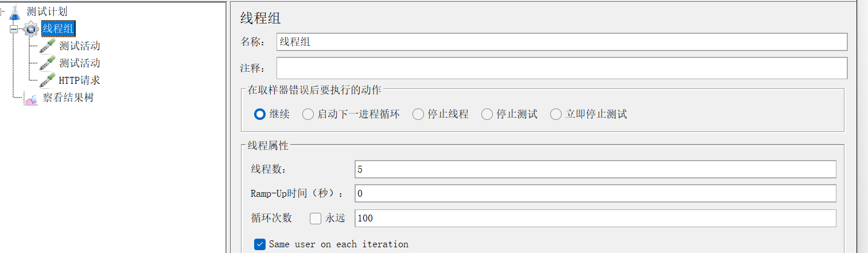Select the HTTP请求 tree label
The image size is (868, 253).
point(80,80)
